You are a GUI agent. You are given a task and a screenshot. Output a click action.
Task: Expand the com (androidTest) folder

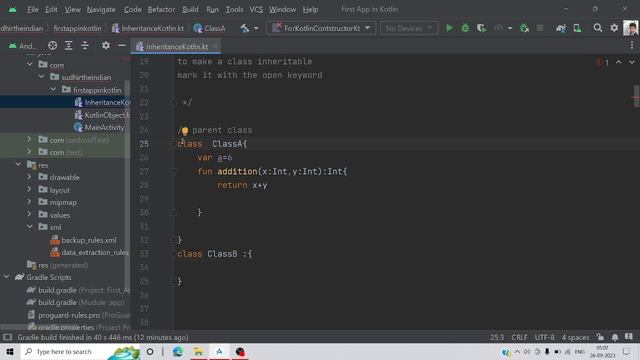29,140
